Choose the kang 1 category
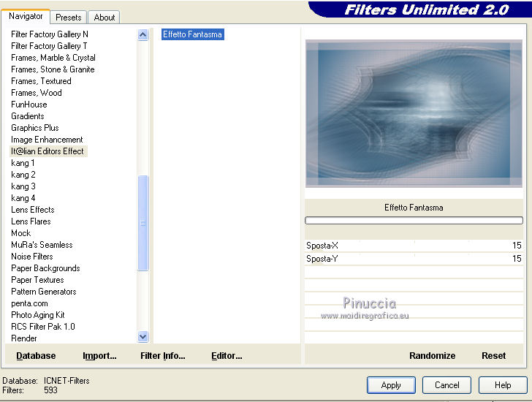This screenshot has width=532, height=402. click(x=23, y=163)
